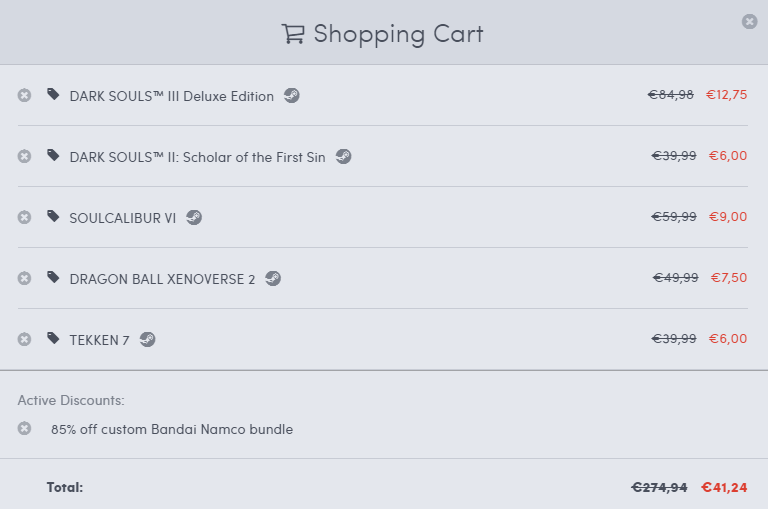The image size is (768, 509).
Task: Click Steam icon beside DARK SOULS II
Action: 343,157
